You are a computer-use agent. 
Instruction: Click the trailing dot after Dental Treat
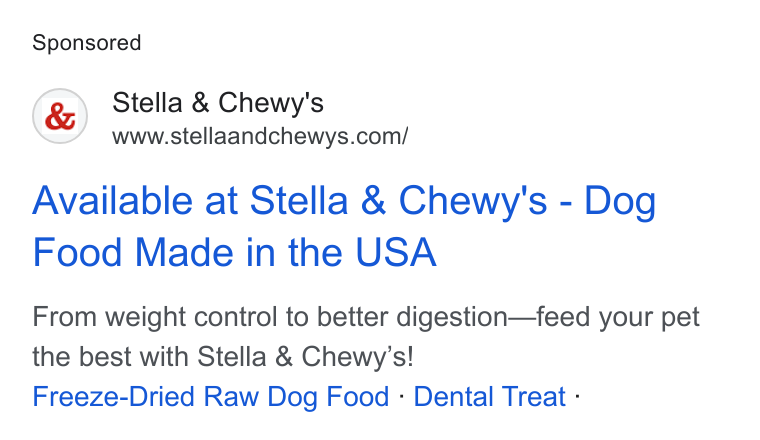[x=577, y=396]
